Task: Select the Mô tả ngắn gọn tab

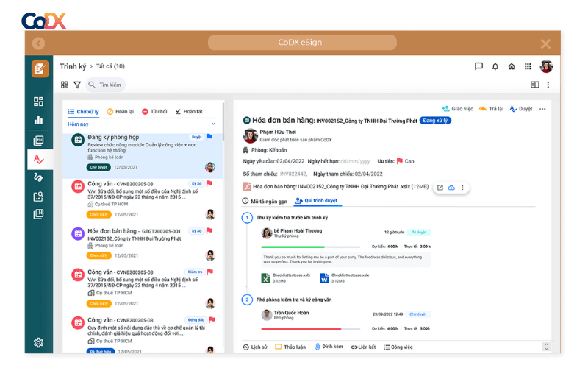Action: point(265,201)
